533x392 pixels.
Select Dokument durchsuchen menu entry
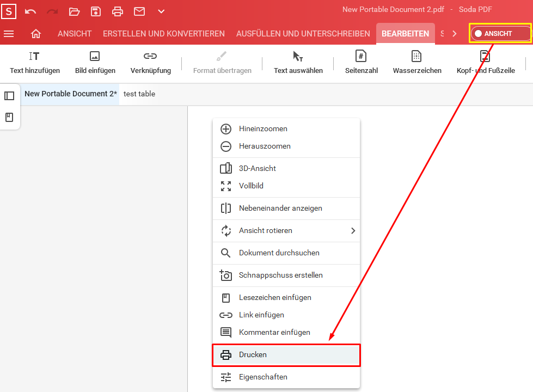286,253
